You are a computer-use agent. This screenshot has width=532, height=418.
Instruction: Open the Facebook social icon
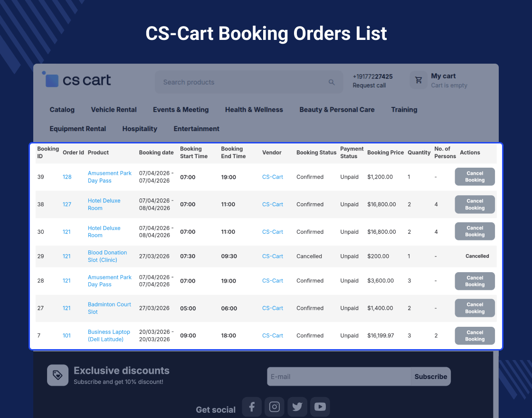pos(252,407)
